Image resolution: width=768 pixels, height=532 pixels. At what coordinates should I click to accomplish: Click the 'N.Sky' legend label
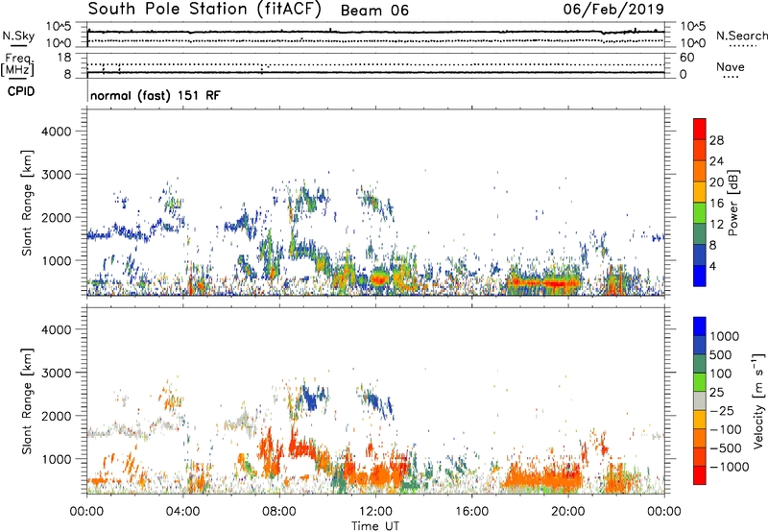tap(18, 36)
